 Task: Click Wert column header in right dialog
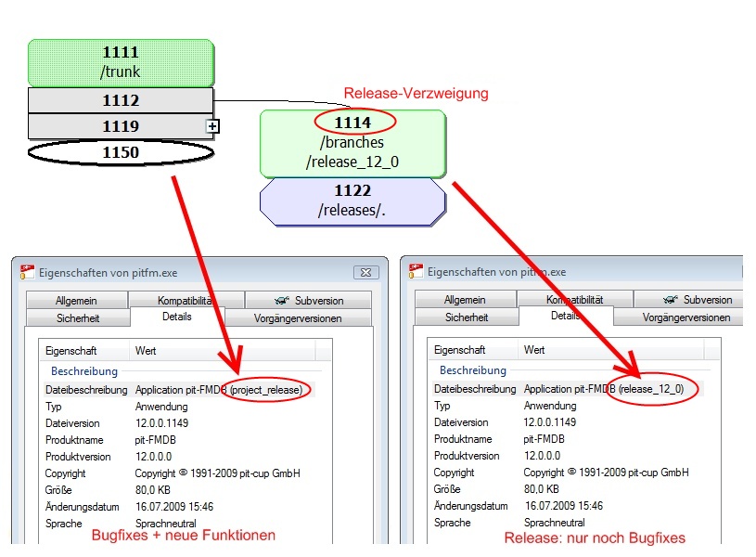click(611, 350)
